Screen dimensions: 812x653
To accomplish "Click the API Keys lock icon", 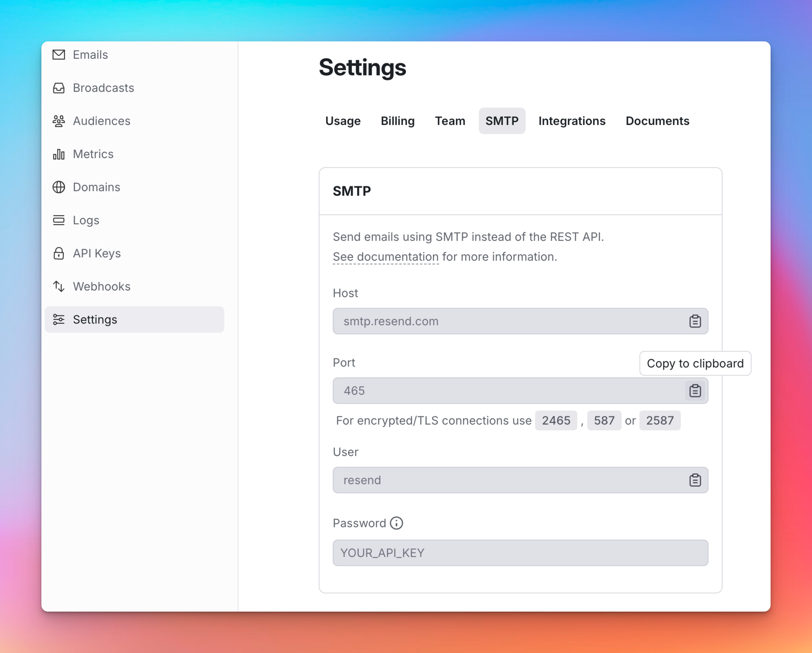I will 59,253.
